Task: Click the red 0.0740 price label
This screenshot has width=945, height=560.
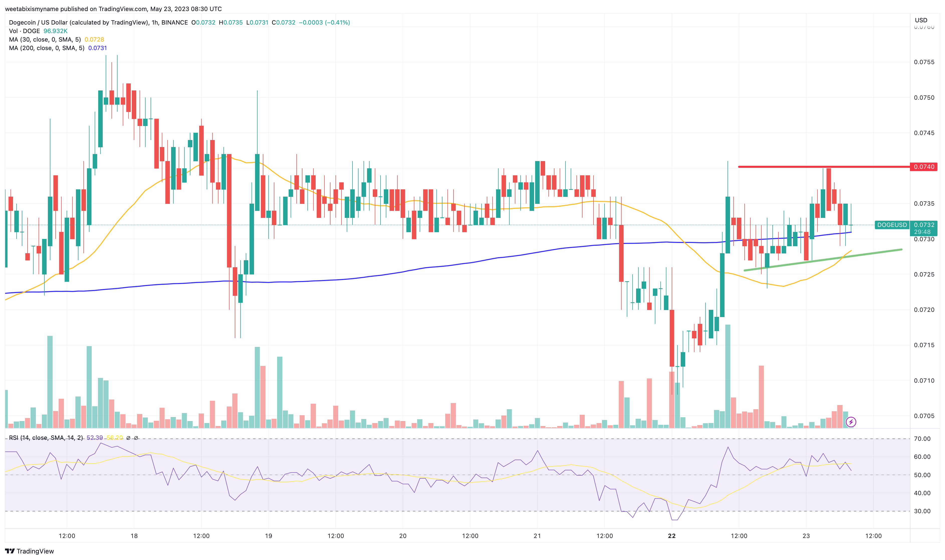Action: (x=924, y=167)
